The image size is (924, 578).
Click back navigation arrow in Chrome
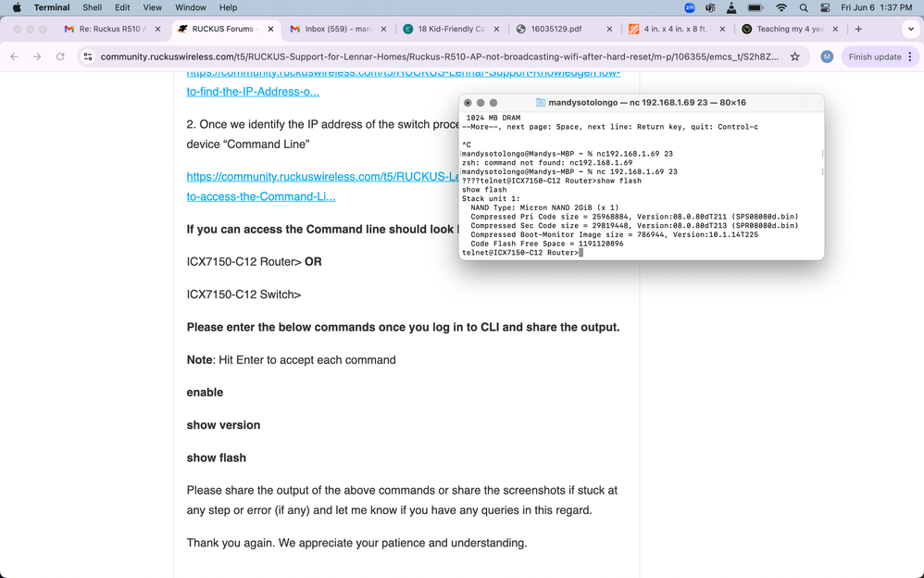(14, 57)
